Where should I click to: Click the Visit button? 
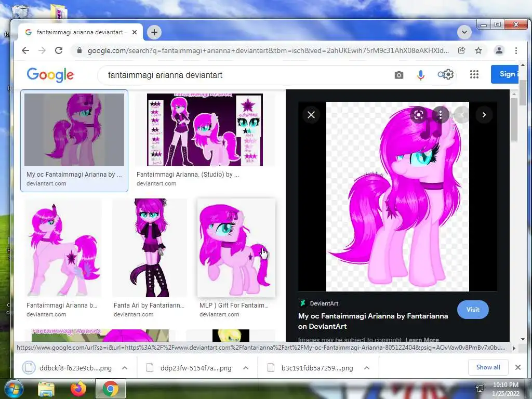pyautogui.click(x=473, y=310)
